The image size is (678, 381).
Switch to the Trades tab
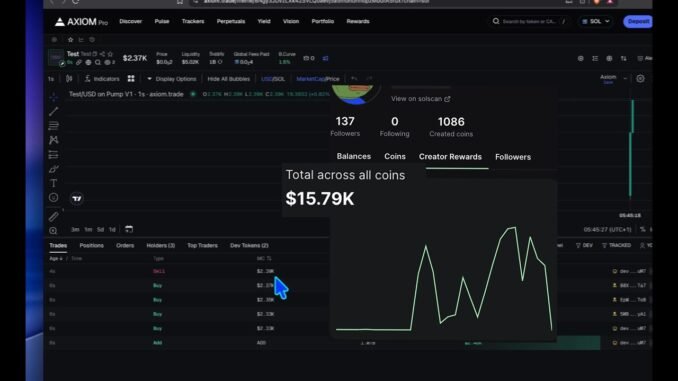click(x=58, y=245)
